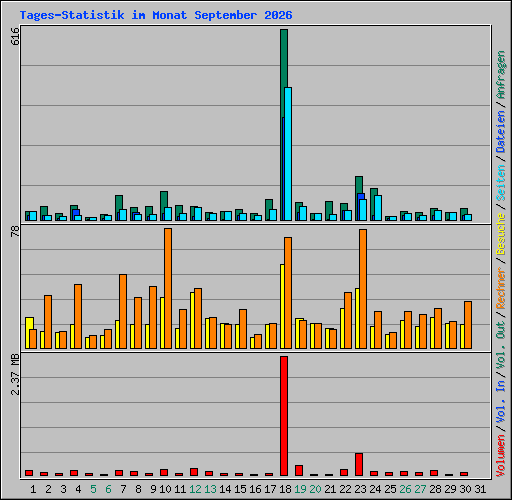Click day label '24' on x-axis

375,489
